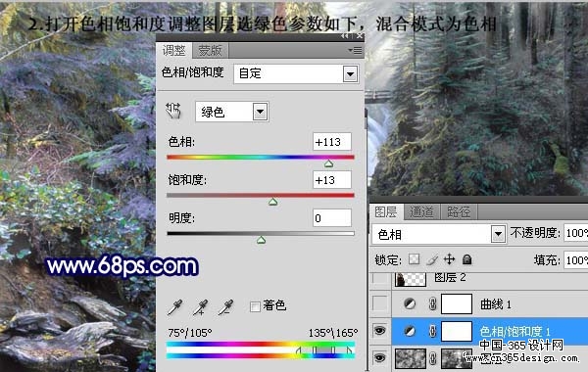Pick the add-to-sample eyedropper tool
The height and width of the screenshot is (372, 588).
tap(200, 306)
